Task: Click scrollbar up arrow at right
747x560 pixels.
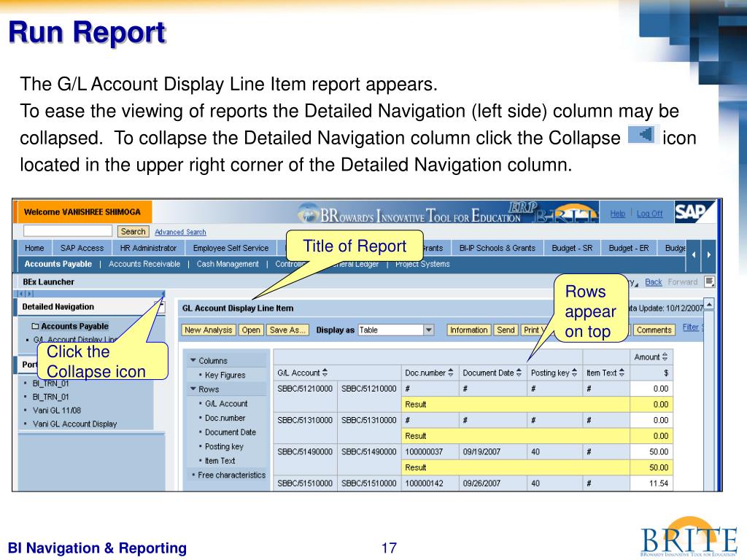Action: pos(709,304)
